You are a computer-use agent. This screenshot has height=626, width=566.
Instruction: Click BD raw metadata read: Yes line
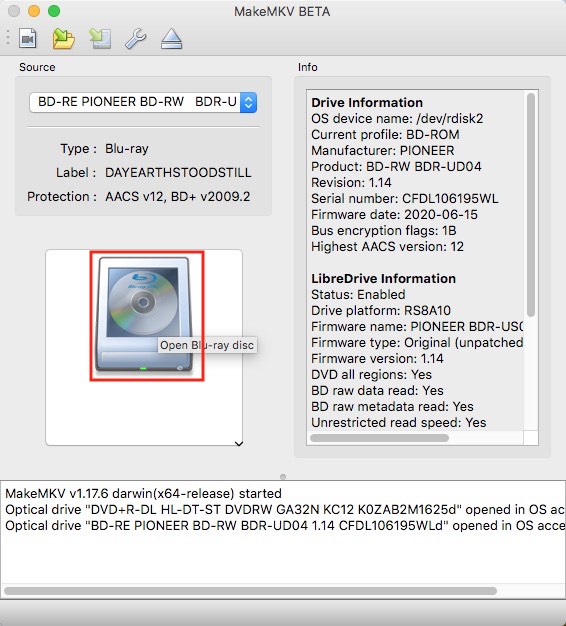click(392, 406)
